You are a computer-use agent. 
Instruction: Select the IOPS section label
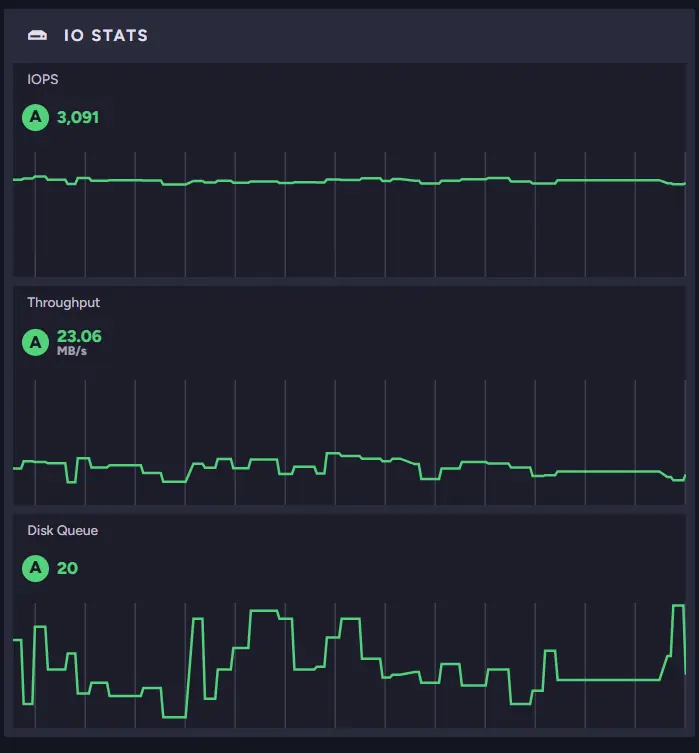click(x=42, y=79)
